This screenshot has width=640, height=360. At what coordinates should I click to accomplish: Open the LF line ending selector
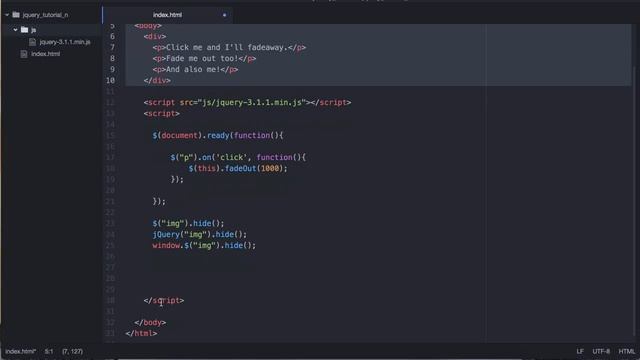click(580, 351)
